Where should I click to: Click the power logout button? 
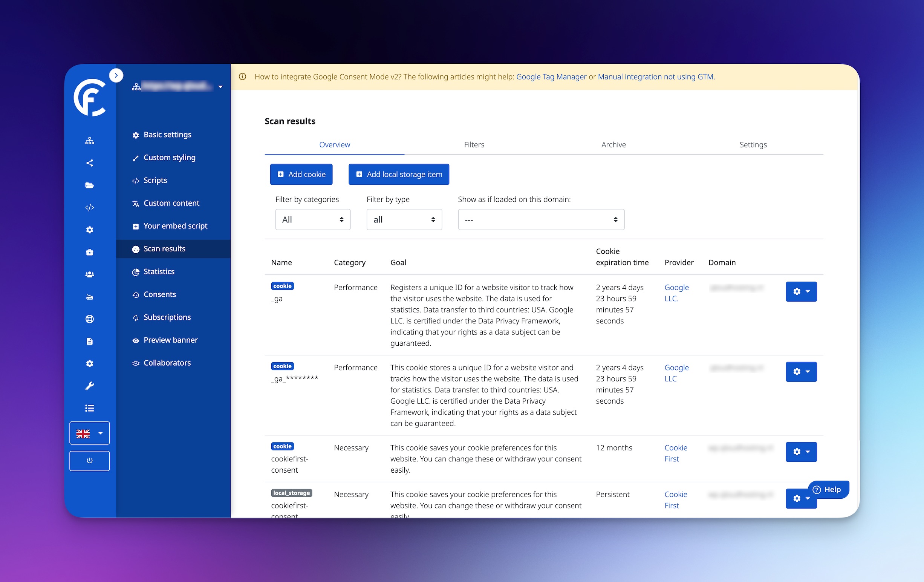pos(89,461)
